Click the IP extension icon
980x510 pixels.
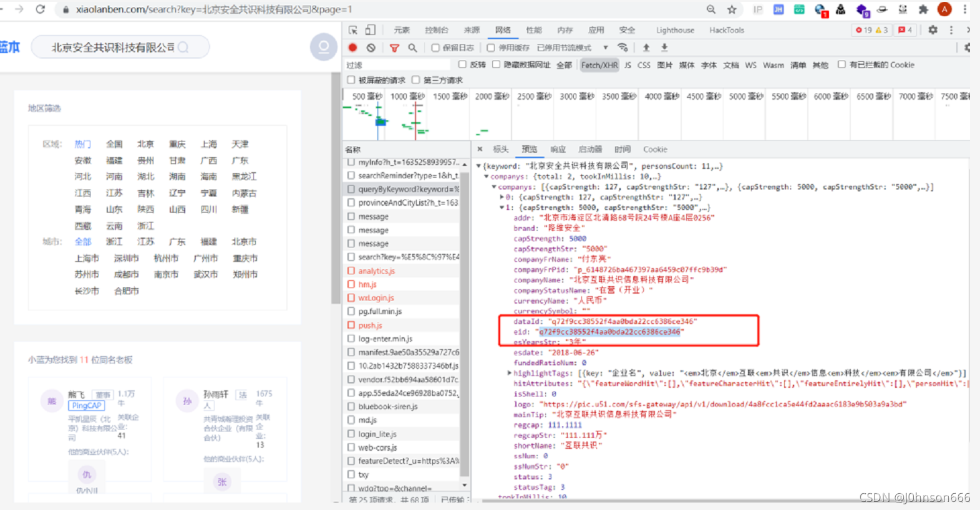coord(758,9)
